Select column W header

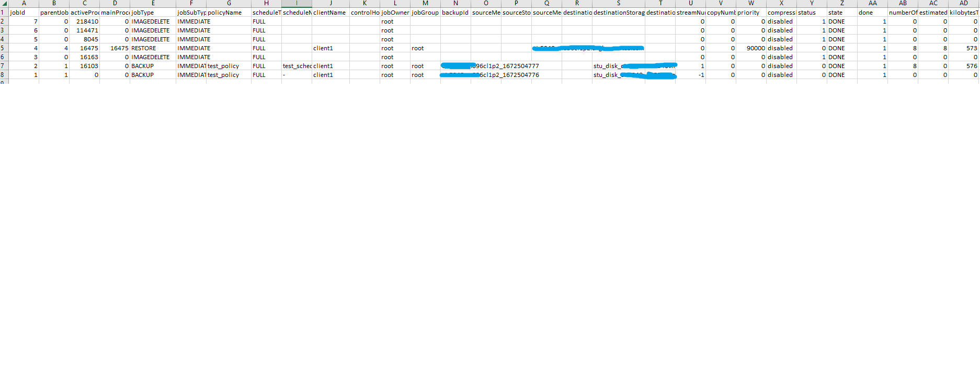(751, 3)
